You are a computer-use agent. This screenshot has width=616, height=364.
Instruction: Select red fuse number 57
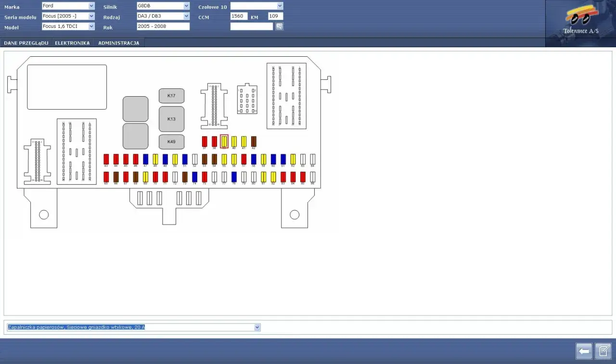[x=244, y=159]
